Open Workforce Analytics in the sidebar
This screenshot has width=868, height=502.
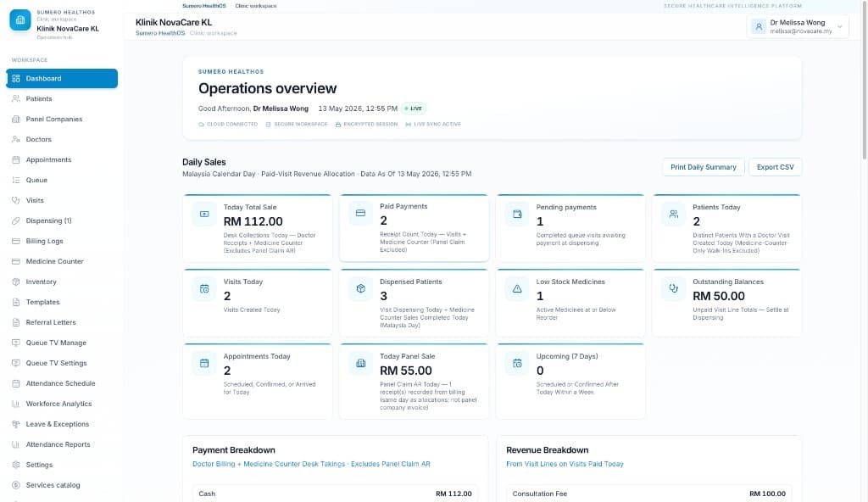pyautogui.click(x=62, y=404)
